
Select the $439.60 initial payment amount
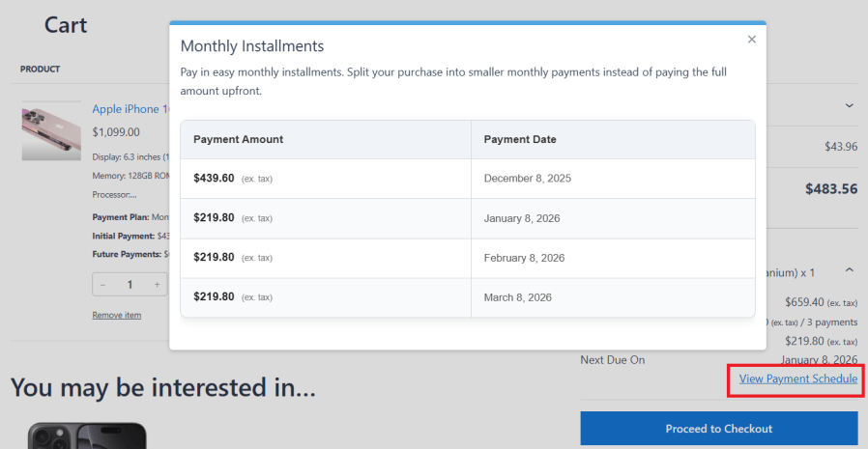(215, 179)
